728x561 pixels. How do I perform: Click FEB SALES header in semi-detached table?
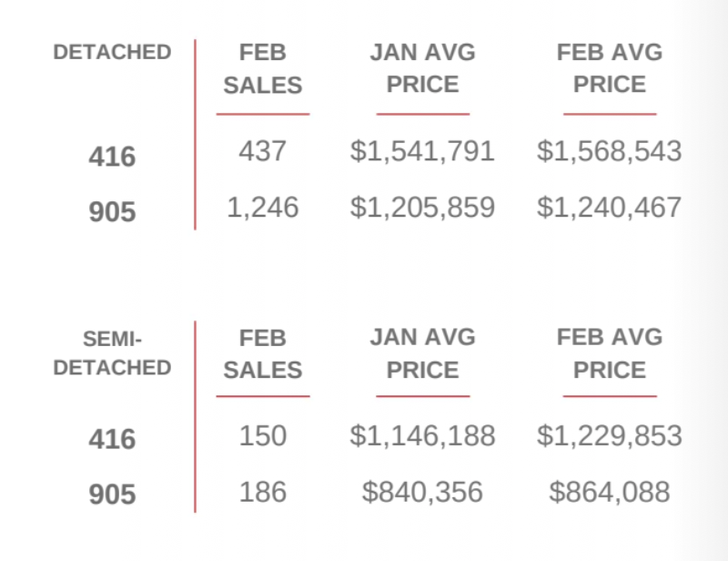(x=262, y=354)
